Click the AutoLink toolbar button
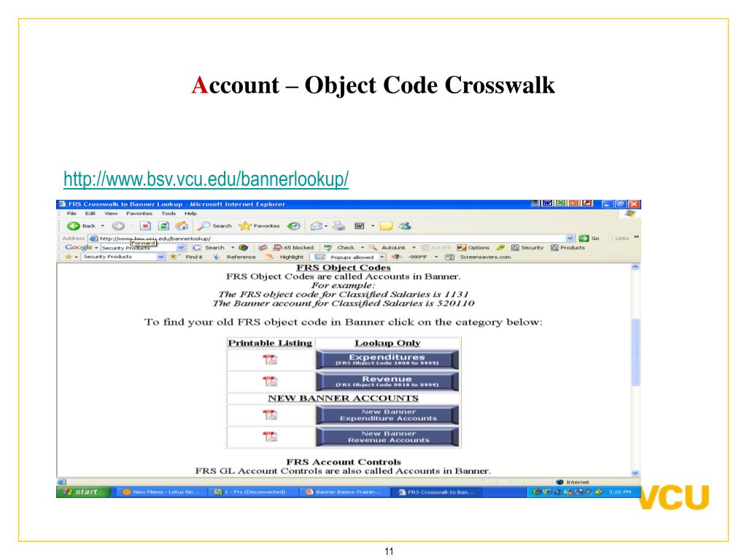Image resolution: width=747 pixels, height=560 pixels. pos(388,248)
